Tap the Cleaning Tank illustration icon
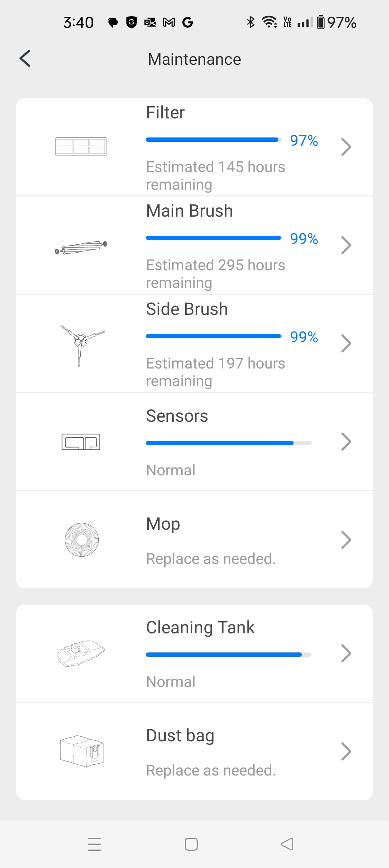The width and height of the screenshot is (389, 868). point(81,653)
